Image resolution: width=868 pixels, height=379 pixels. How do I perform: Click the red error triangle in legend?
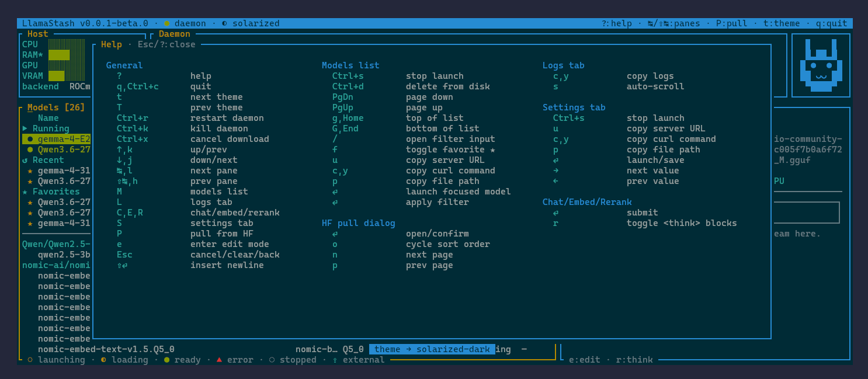pos(219,360)
